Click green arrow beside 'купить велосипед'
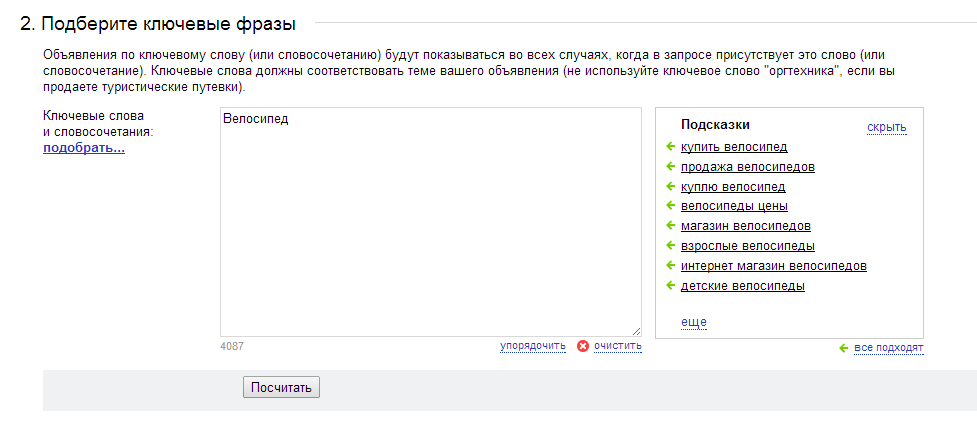The image size is (977, 427). coord(670,146)
